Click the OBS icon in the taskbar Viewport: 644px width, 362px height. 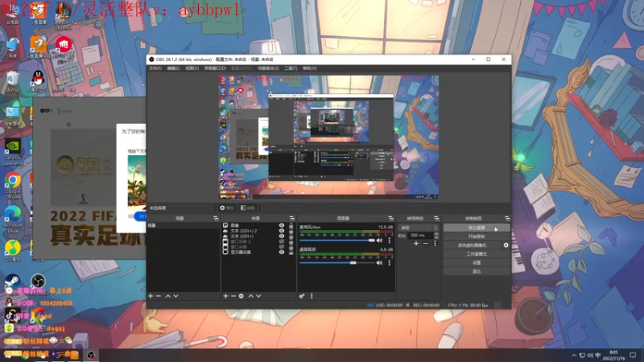(x=91, y=355)
